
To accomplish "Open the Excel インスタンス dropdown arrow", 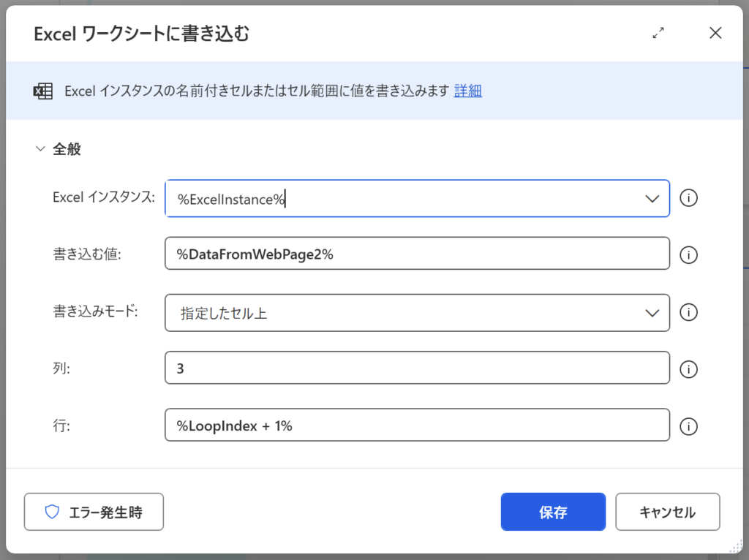I will (x=652, y=199).
